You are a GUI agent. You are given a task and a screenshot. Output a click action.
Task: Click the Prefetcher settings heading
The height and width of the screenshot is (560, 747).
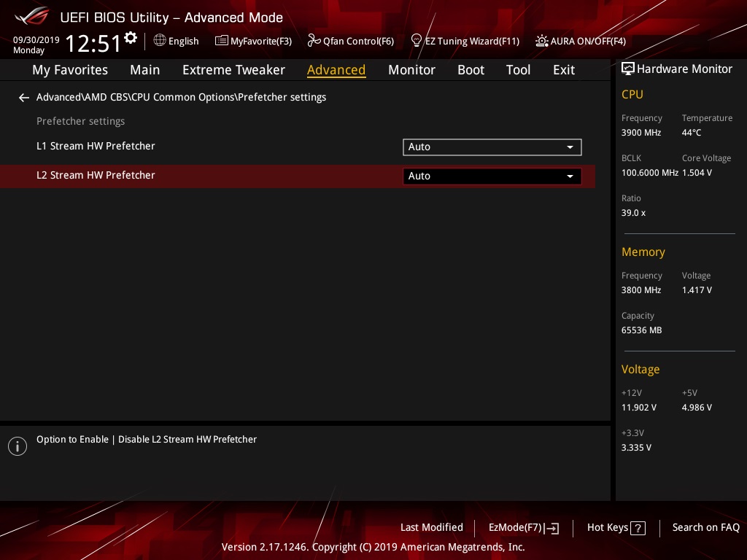click(80, 122)
